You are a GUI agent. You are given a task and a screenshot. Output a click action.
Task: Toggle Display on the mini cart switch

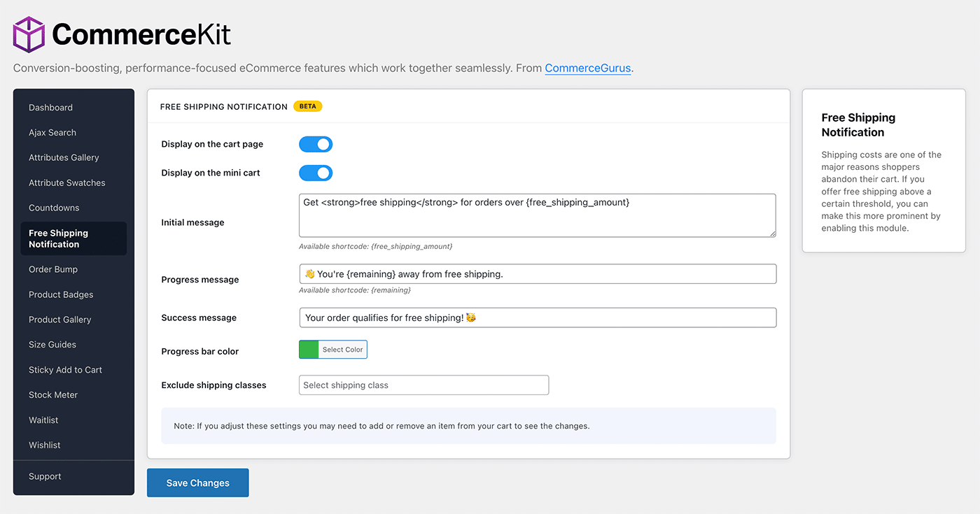point(316,173)
